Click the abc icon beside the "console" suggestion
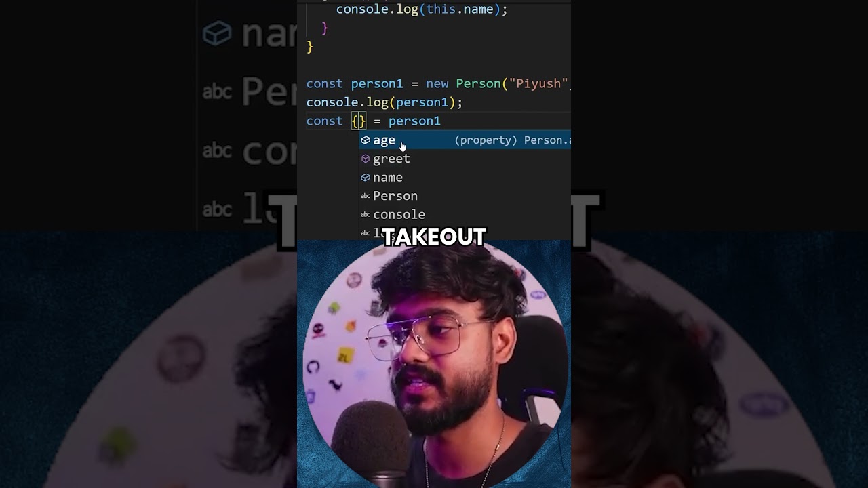 pos(366,214)
